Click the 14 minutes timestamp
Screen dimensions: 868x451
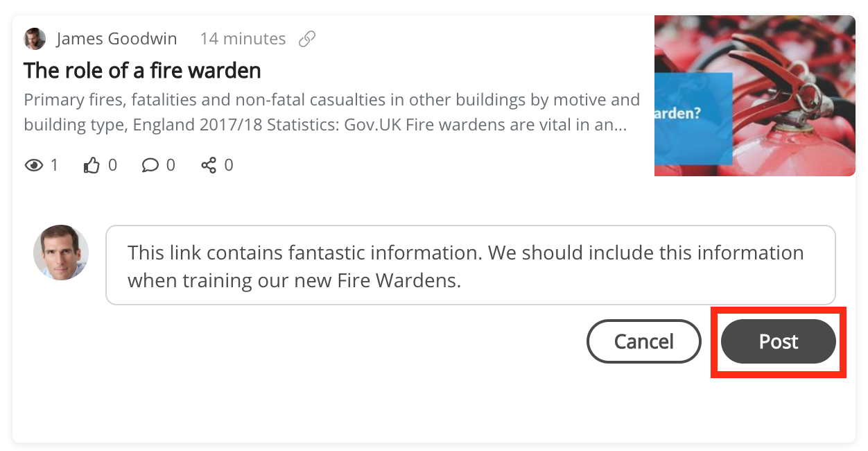[x=243, y=39]
